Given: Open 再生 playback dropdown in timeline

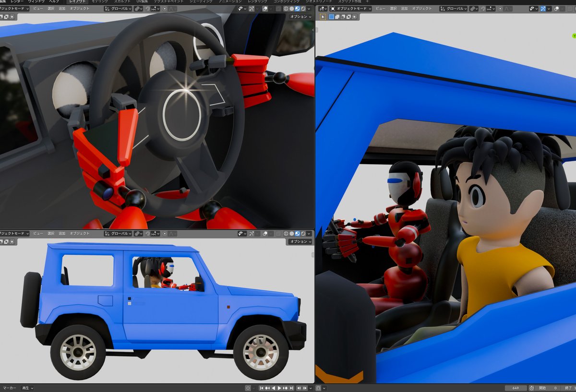Looking at the screenshot, I should point(28,388).
